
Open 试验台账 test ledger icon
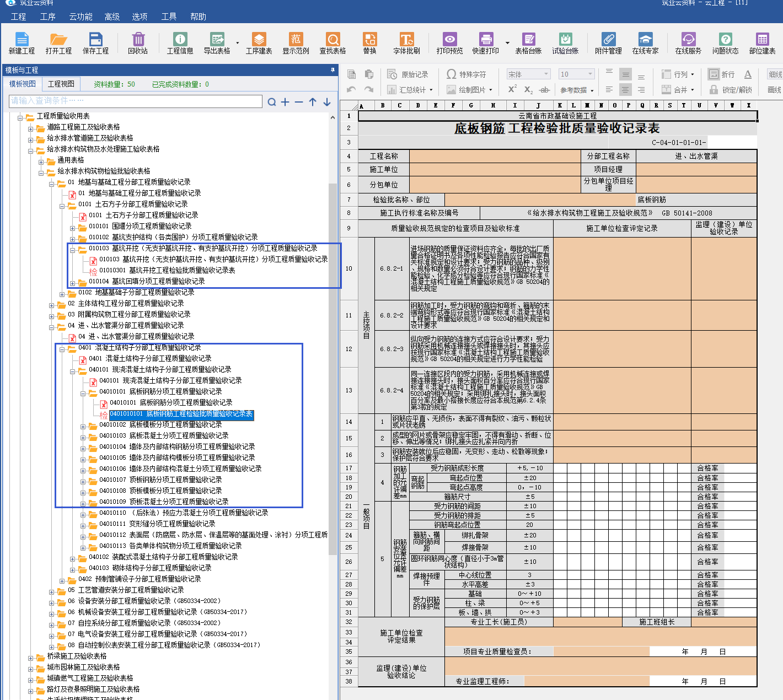[x=566, y=43]
